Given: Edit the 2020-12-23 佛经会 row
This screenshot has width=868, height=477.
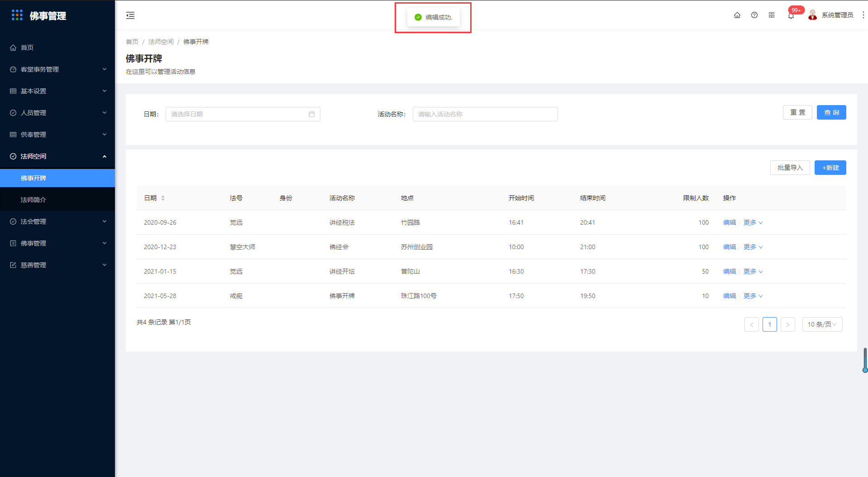Looking at the screenshot, I should coord(730,247).
